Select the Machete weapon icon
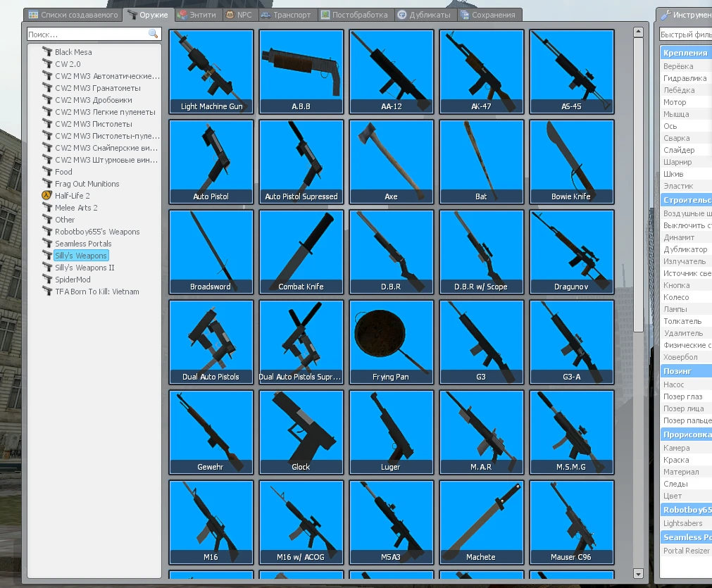The image size is (712, 588). [x=481, y=522]
